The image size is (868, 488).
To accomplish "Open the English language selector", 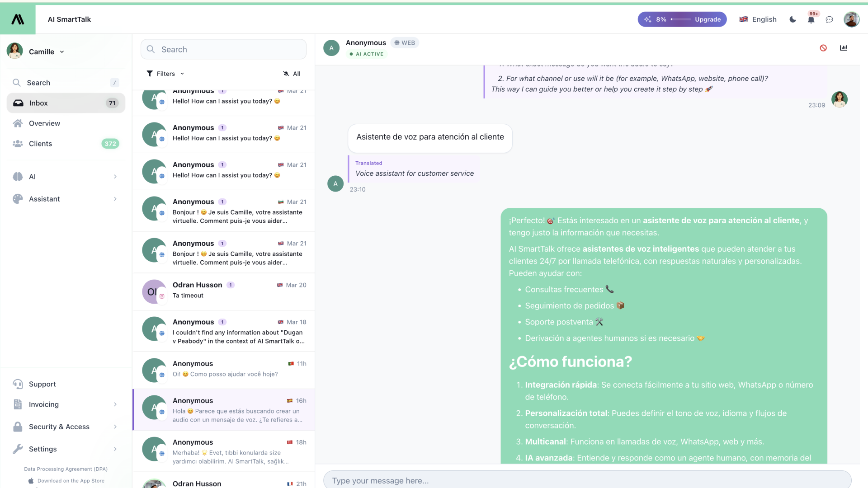I will click(758, 19).
